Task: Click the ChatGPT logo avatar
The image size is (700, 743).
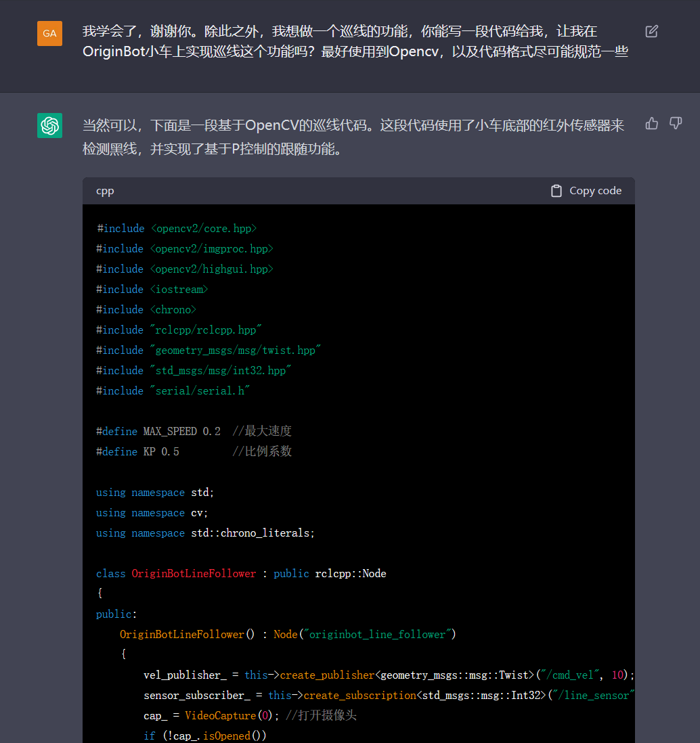Action: (x=49, y=126)
